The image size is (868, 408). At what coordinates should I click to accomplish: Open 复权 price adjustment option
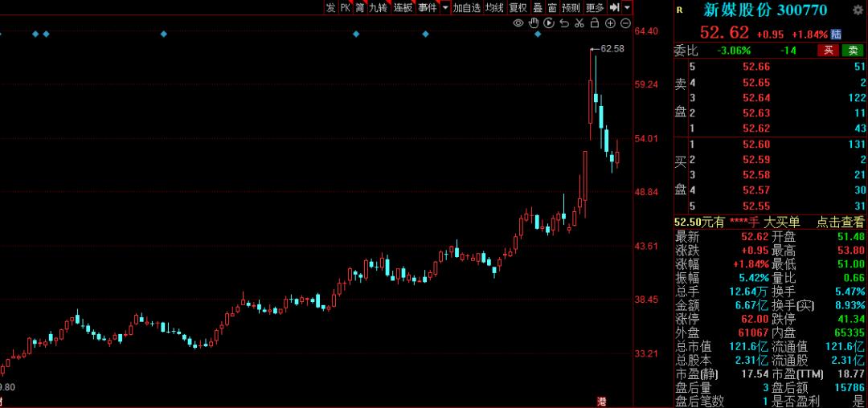pyautogui.click(x=518, y=7)
